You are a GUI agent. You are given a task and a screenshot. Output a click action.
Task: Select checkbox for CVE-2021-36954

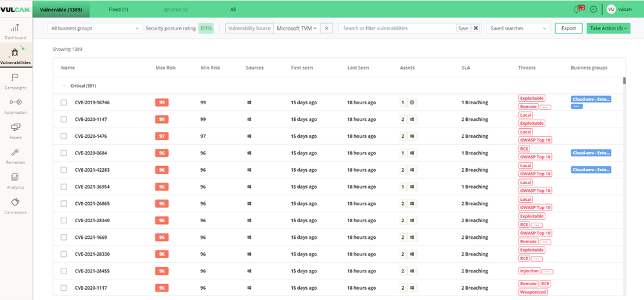(64, 187)
